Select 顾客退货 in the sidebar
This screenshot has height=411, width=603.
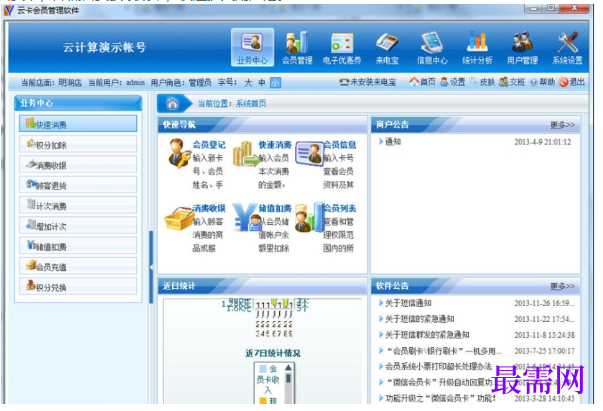click(78, 185)
